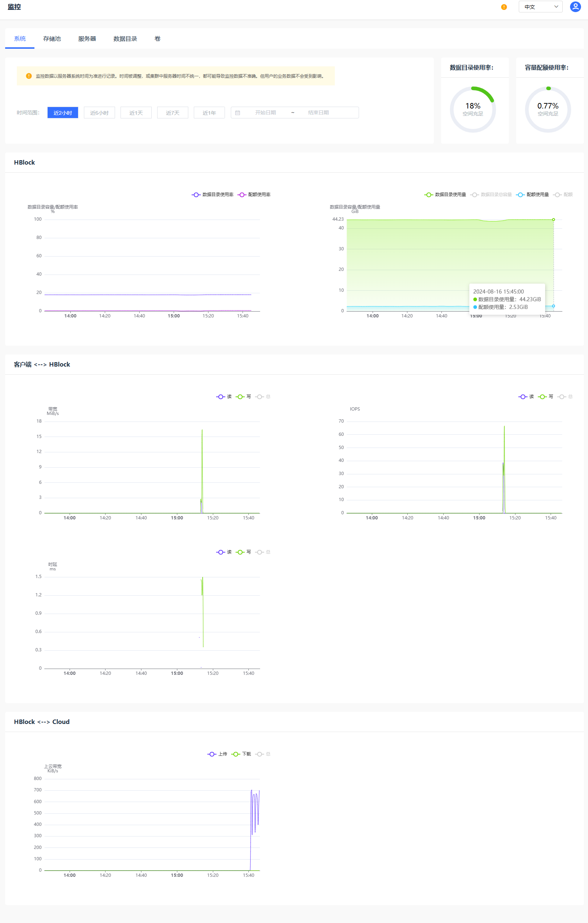Screen dimensions: 588x923
Task: Switch to the 存储池 tab
Action: 52,38
